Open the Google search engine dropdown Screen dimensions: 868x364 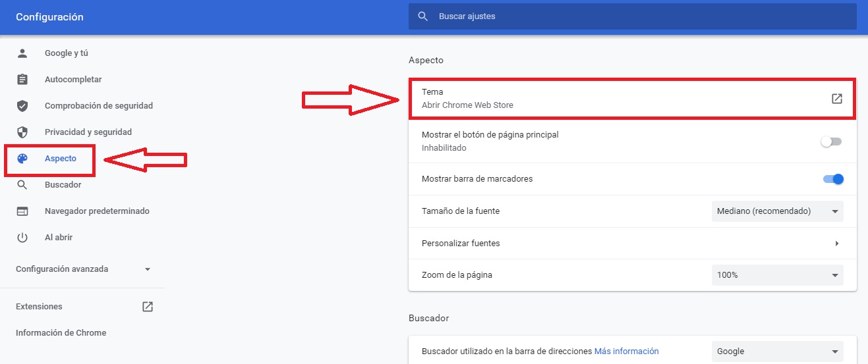[778, 351]
